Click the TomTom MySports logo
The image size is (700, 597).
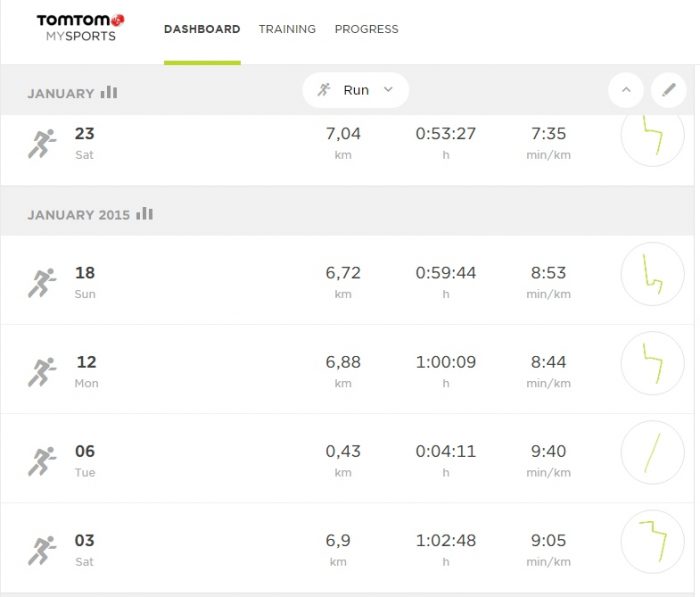point(80,28)
